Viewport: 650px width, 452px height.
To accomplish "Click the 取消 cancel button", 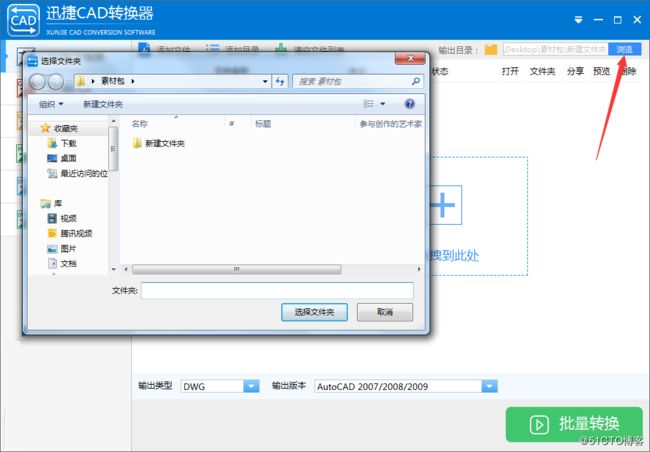I will [385, 312].
